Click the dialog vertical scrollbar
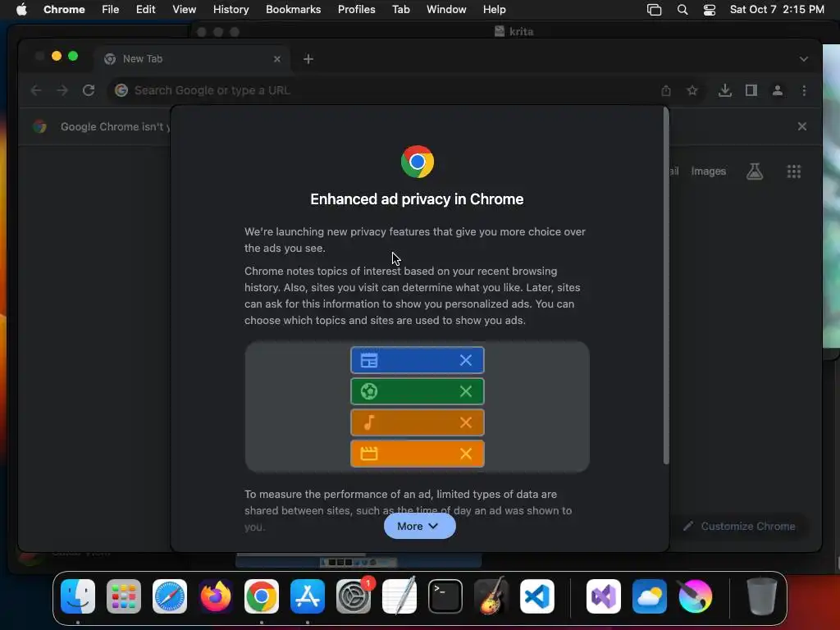Viewport: 840px width, 630px height. click(666, 285)
